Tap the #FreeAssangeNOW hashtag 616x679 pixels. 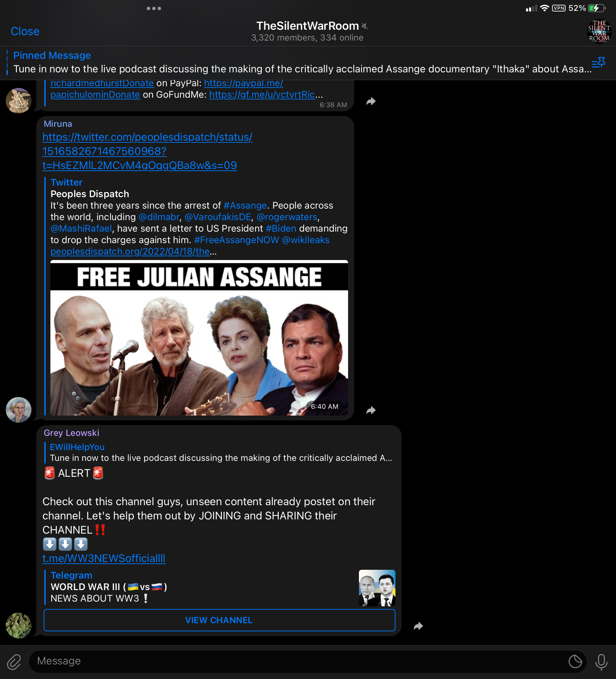236,240
